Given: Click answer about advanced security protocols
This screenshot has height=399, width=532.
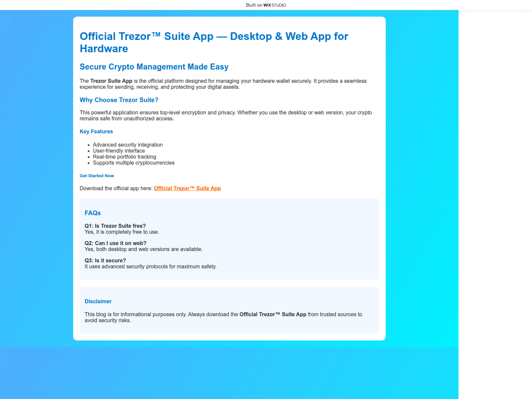Looking at the screenshot, I should pos(150,266).
